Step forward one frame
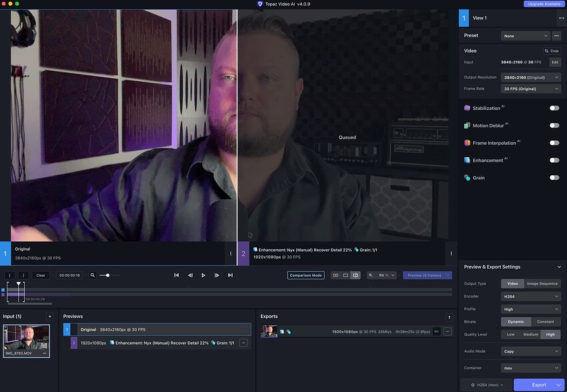Image resolution: width=567 pixels, height=392 pixels. pos(217,275)
